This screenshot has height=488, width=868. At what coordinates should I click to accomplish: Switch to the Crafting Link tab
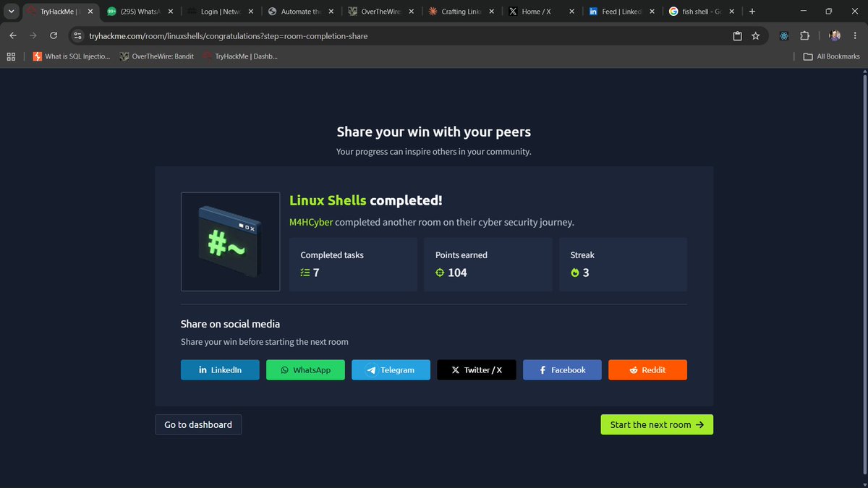click(x=460, y=12)
